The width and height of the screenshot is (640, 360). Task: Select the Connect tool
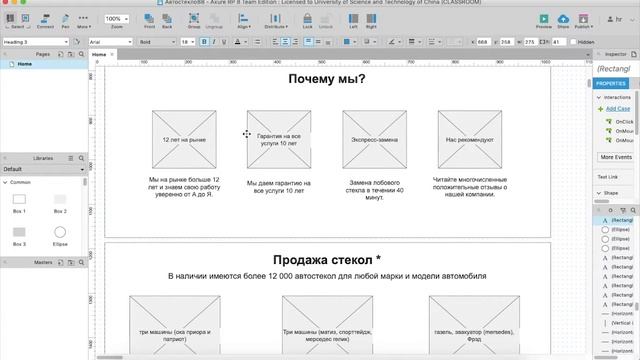(45, 21)
